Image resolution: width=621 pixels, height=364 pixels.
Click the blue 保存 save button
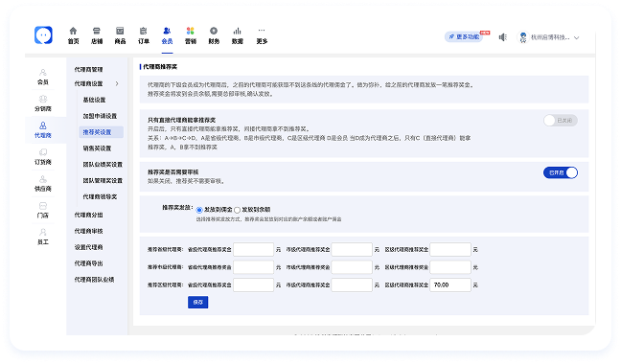[x=198, y=303]
